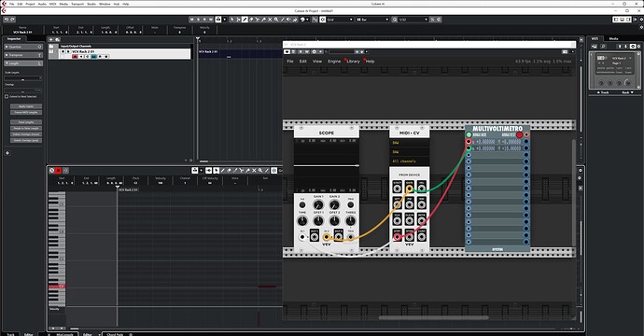This screenshot has width=644, height=336.
Task: Click the C2 key on piano roll keyboard
Action: pos(57,286)
